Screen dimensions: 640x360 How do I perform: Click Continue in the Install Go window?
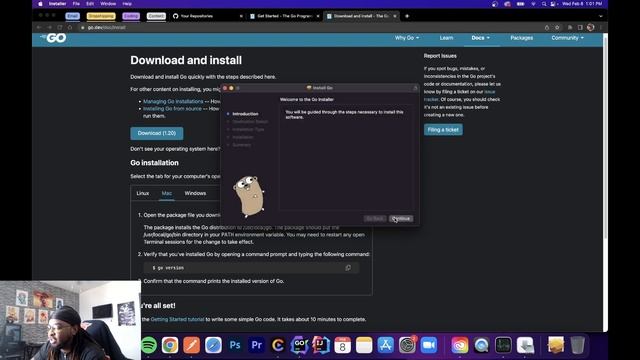(401, 219)
